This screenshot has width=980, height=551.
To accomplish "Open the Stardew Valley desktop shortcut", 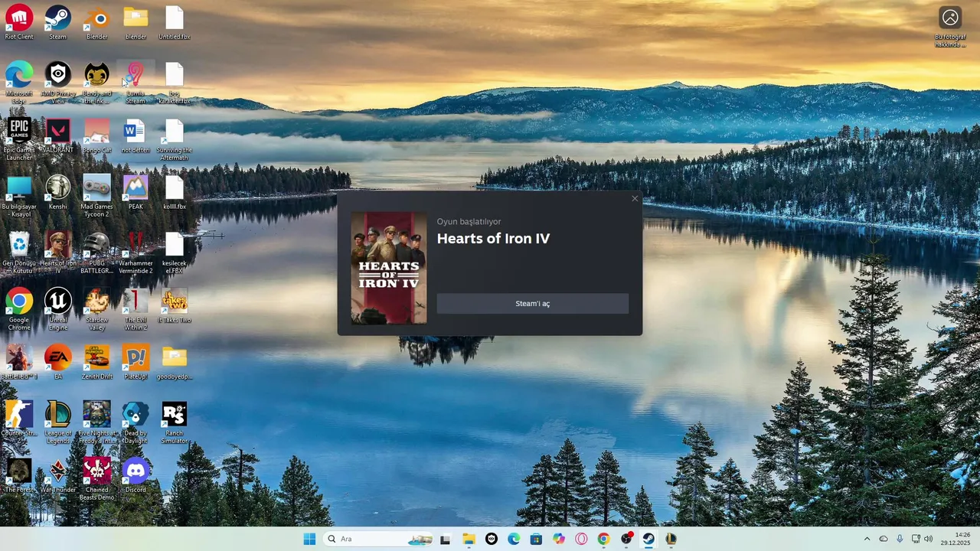I will [x=97, y=309].
